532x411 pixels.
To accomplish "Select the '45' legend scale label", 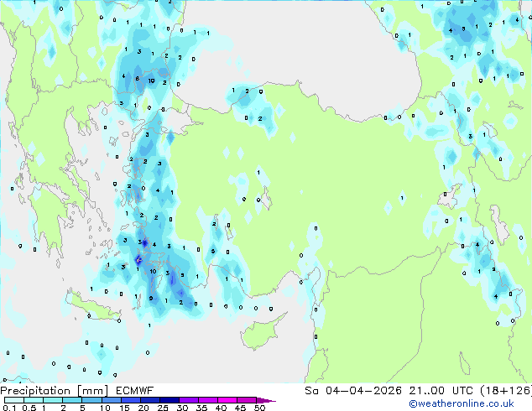I will [x=241, y=408].
